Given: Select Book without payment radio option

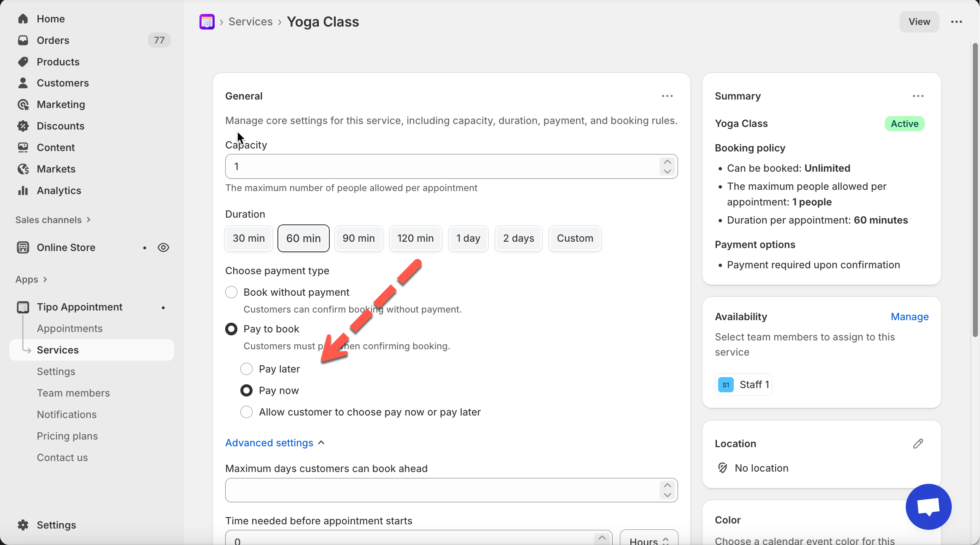Looking at the screenshot, I should click(232, 292).
